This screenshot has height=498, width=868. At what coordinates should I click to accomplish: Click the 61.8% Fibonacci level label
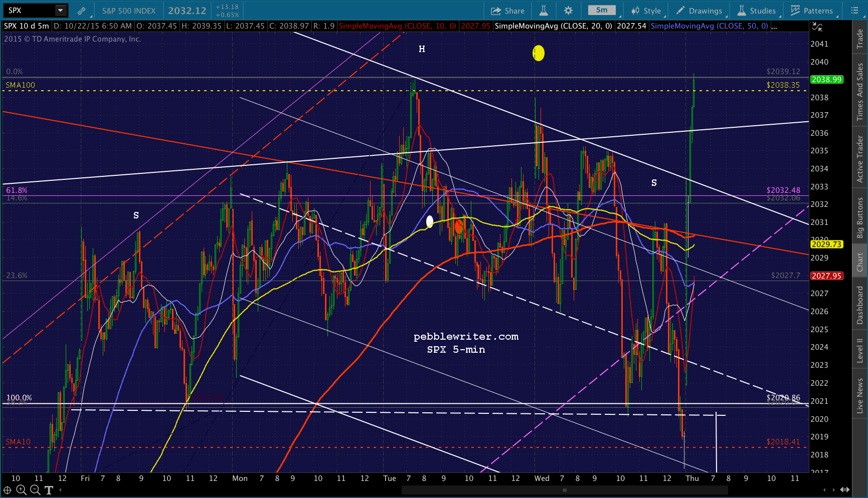[x=17, y=190]
